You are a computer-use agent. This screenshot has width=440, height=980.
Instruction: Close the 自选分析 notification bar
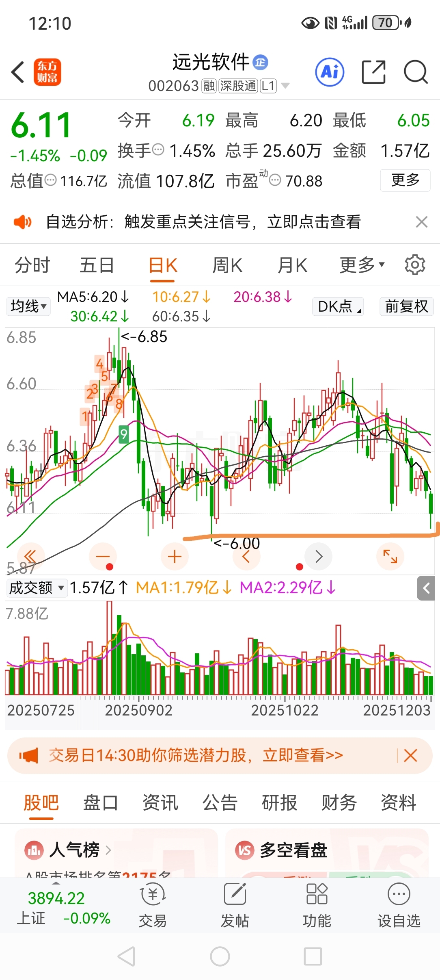coord(422,222)
